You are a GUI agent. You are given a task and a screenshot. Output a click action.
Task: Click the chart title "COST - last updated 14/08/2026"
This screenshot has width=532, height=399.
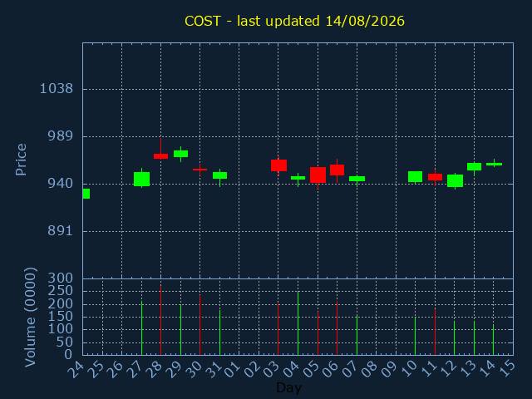tap(294, 21)
